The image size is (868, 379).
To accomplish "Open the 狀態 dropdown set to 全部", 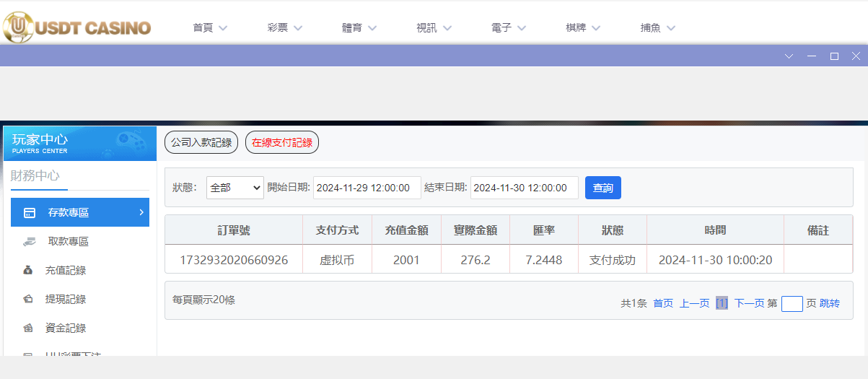I will click(235, 188).
